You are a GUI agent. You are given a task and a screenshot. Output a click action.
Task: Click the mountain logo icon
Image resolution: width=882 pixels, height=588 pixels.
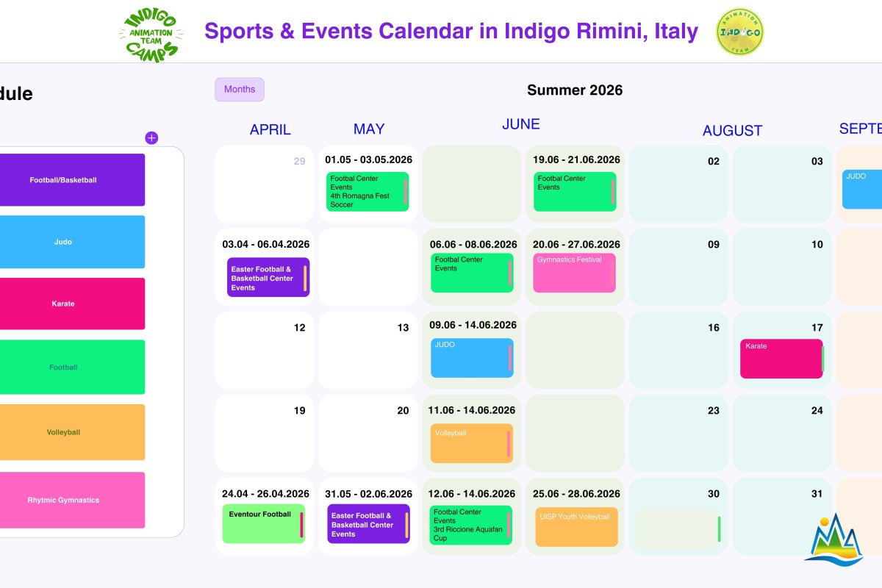coord(833,540)
